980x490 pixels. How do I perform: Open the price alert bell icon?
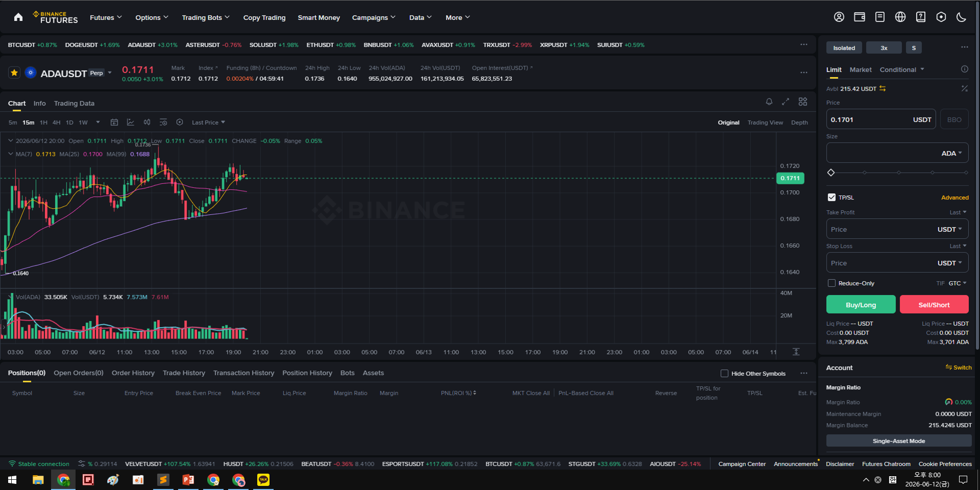(x=769, y=102)
